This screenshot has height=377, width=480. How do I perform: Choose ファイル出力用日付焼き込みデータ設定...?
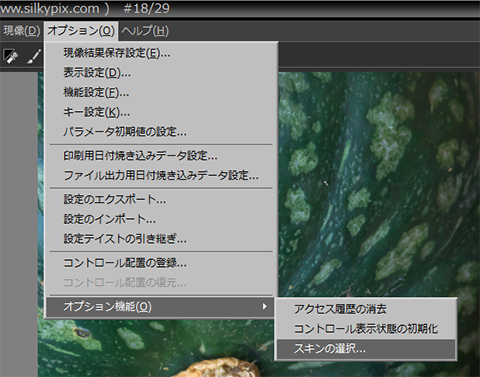pyautogui.click(x=161, y=175)
